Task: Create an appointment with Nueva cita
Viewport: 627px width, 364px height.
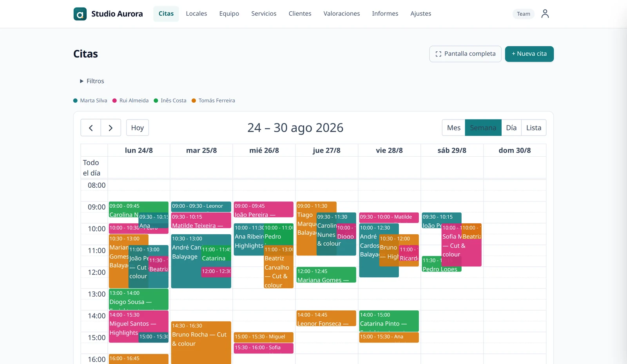Action: tap(529, 54)
